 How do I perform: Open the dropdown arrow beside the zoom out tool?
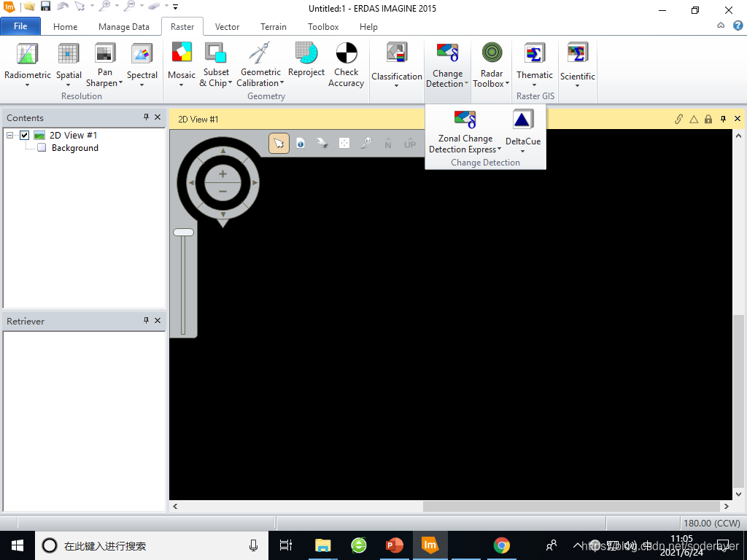141,7
